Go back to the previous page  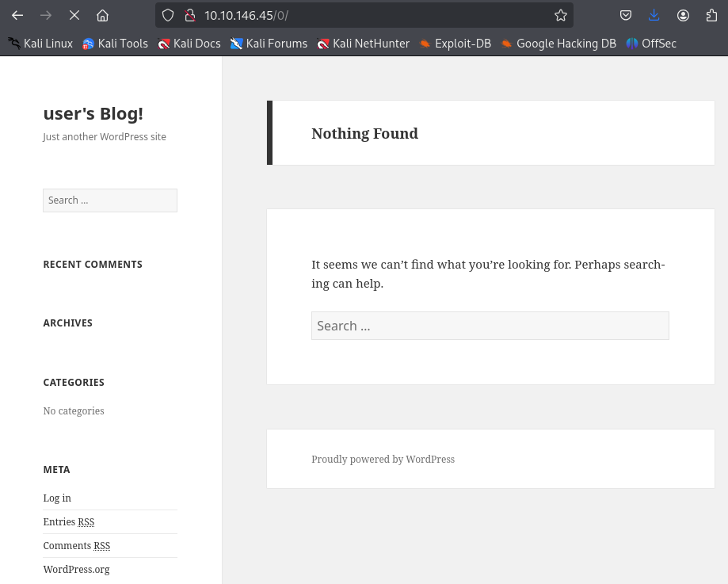pos(17,15)
